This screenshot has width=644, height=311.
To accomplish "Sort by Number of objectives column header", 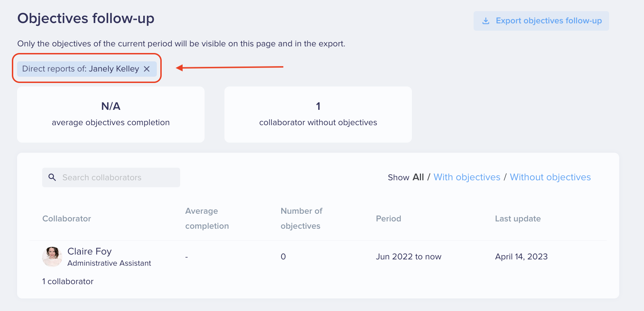I will click(301, 219).
